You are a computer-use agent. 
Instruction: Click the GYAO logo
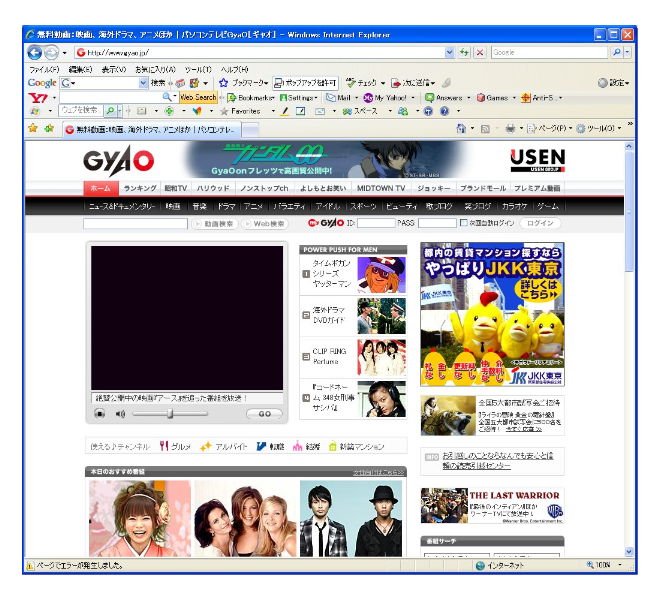pyautogui.click(x=119, y=161)
